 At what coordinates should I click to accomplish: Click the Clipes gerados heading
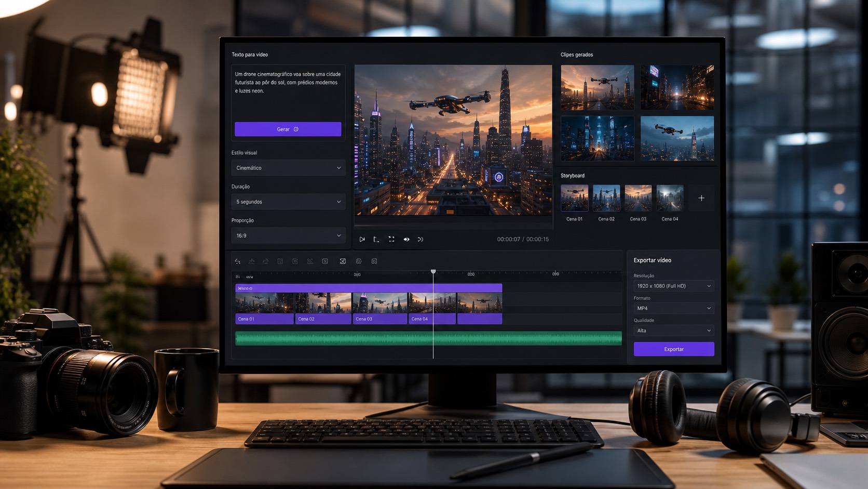tap(577, 55)
